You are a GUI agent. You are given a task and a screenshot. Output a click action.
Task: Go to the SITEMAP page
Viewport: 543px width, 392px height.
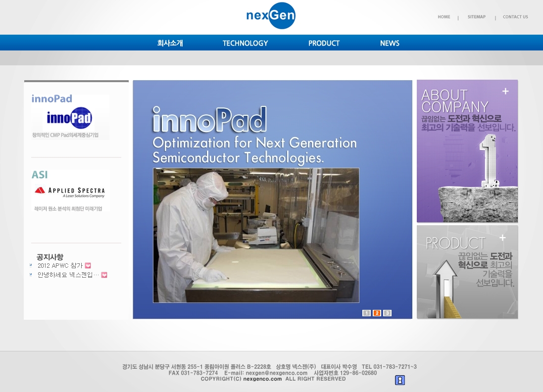point(477,17)
